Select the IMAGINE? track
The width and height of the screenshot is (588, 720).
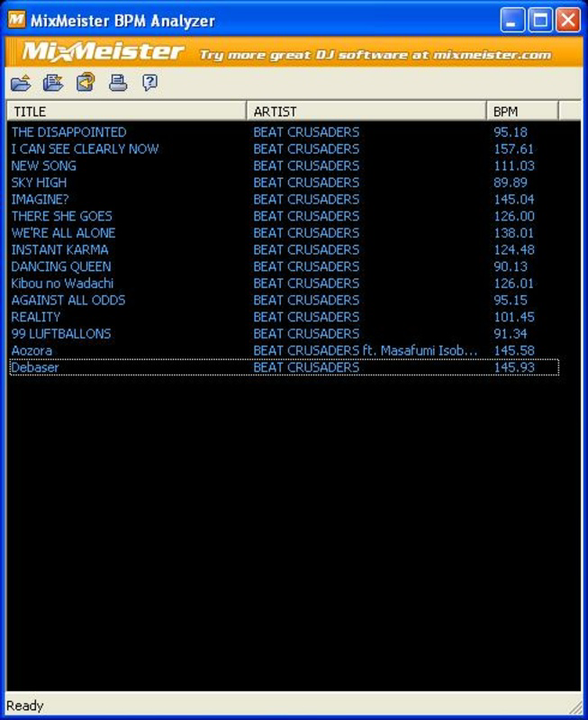coord(40,199)
